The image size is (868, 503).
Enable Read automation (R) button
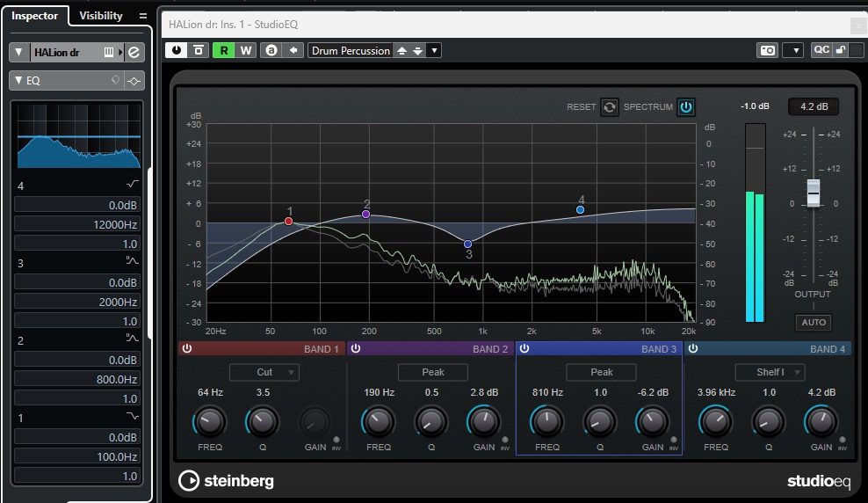[x=224, y=51]
